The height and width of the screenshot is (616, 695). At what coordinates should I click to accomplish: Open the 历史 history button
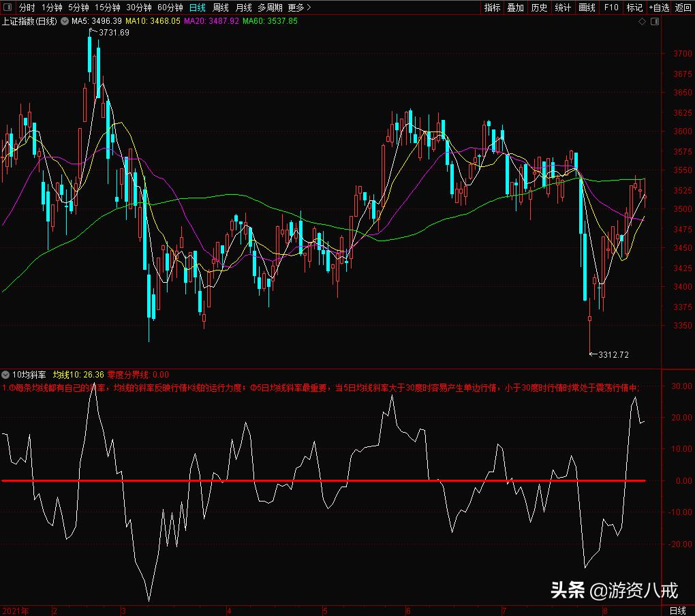pyautogui.click(x=539, y=7)
